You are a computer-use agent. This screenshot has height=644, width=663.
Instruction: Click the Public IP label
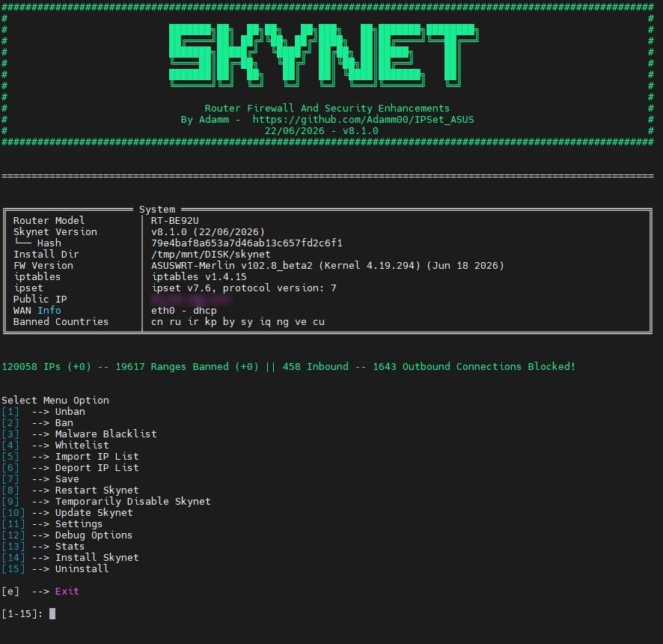(40, 299)
